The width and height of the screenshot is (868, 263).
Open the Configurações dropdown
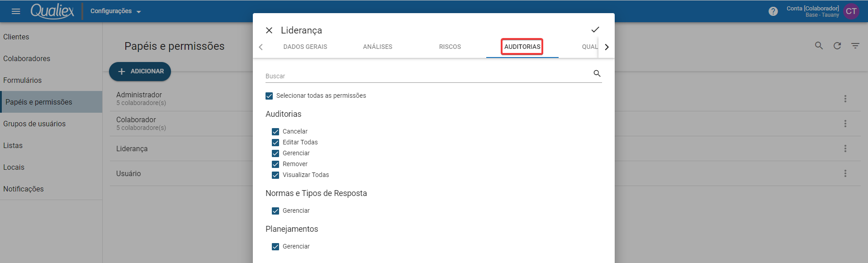tap(116, 11)
